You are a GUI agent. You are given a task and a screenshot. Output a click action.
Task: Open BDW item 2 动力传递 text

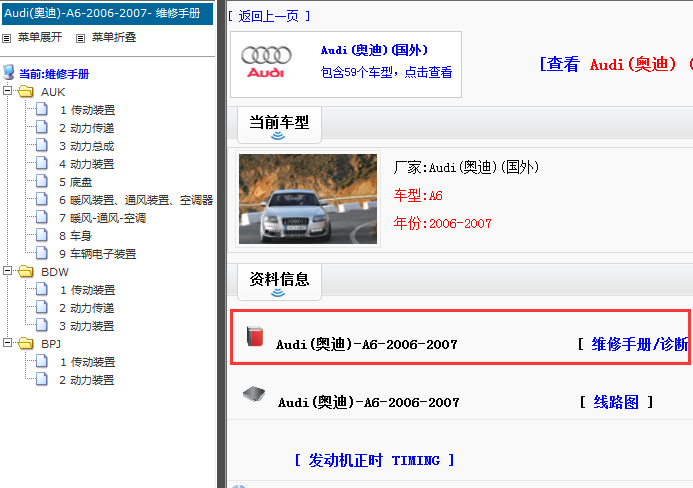[x=87, y=308]
